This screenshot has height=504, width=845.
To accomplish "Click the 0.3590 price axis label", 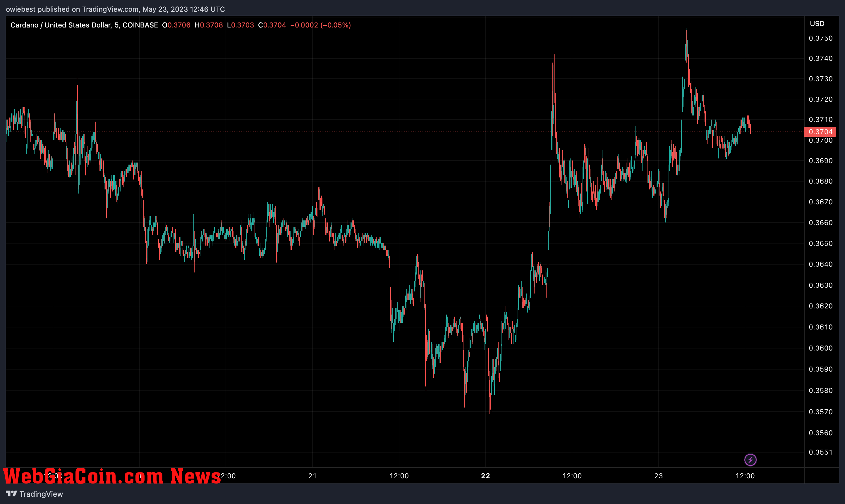I will click(x=820, y=369).
